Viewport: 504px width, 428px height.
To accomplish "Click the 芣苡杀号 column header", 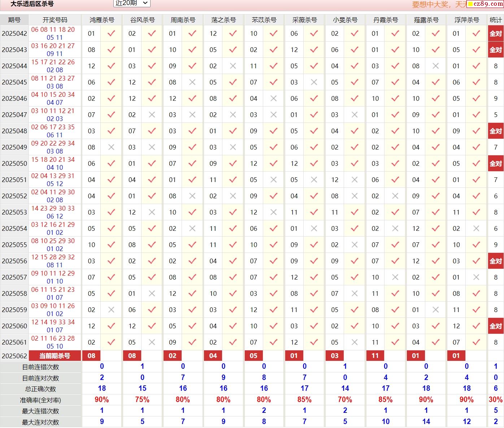I will click(264, 20).
